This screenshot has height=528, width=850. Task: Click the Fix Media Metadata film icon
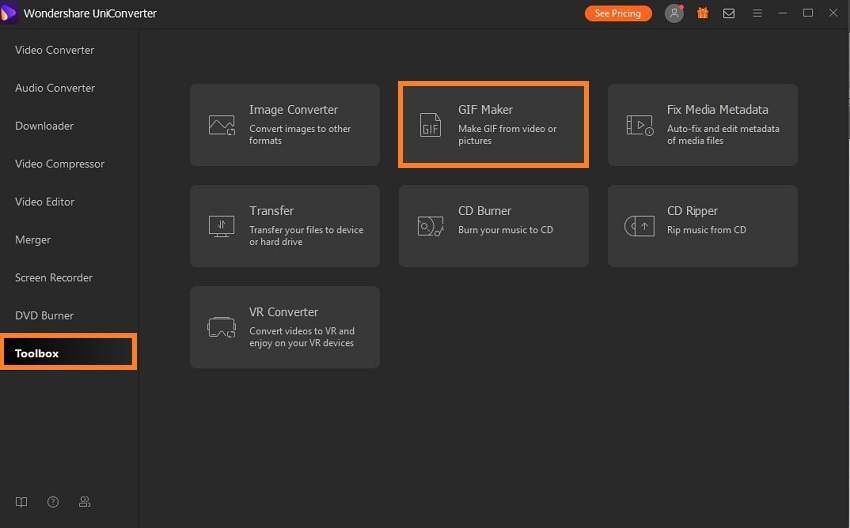tap(640, 125)
